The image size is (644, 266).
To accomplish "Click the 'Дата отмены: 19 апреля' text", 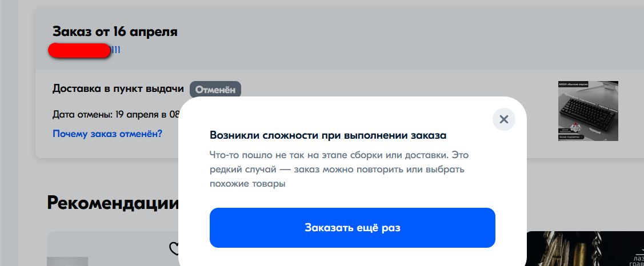I will [109, 114].
